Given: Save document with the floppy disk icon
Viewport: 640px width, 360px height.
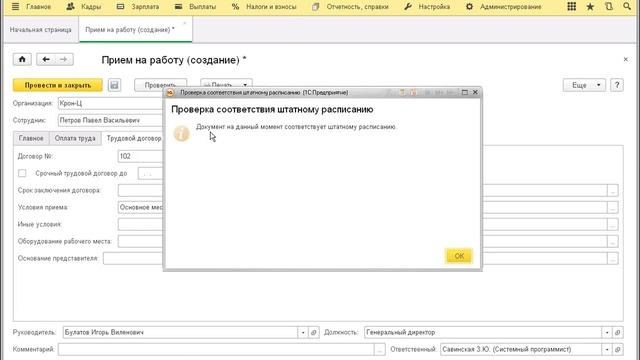Looking at the screenshot, I should pyautogui.click(x=114, y=85).
